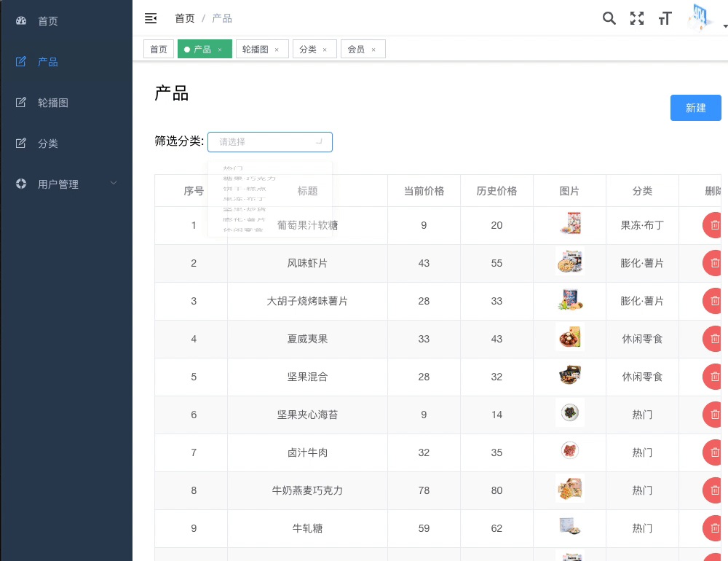Viewport: 728px width, 561px height.
Task: Collapse the sidebar with the hamburger icon
Action: [151, 18]
